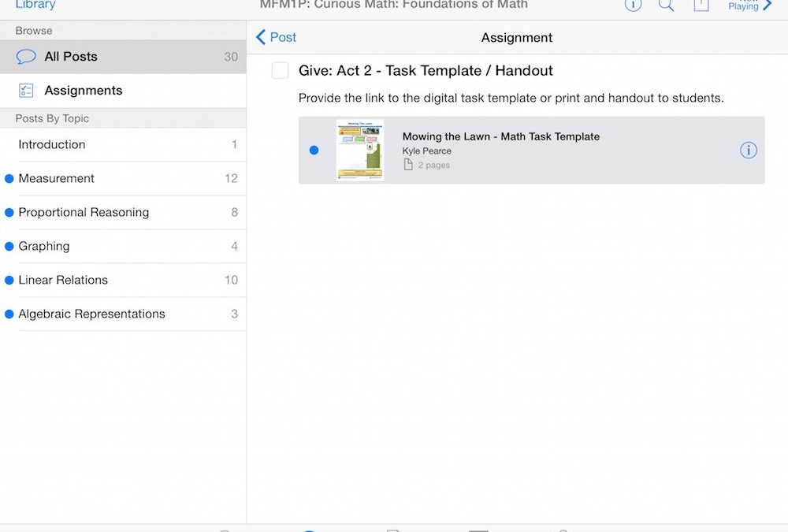The image size is (788, 532).
Task: Tap the Assignment header title
Action: (516, 38)
